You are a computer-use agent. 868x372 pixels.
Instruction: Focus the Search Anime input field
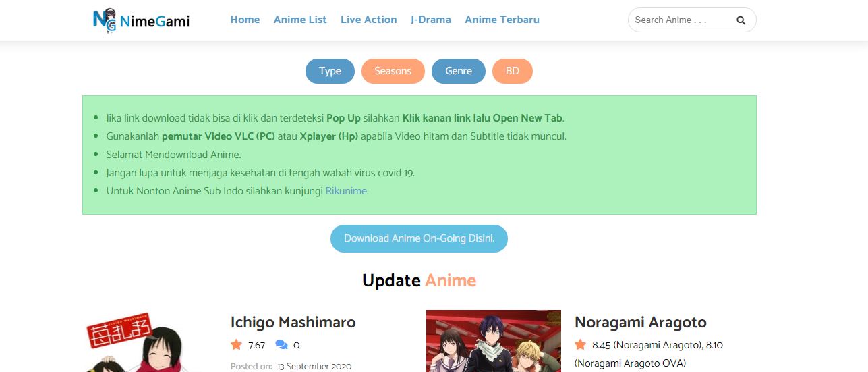[680, 20]
